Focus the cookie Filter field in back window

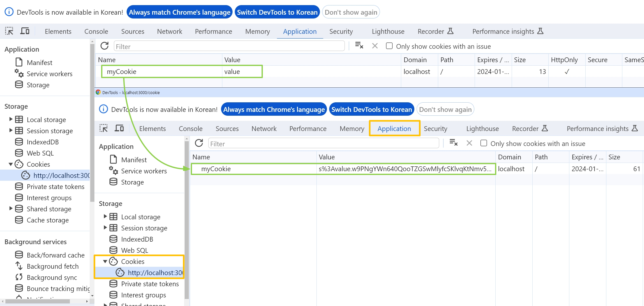[x=229, y=46]
